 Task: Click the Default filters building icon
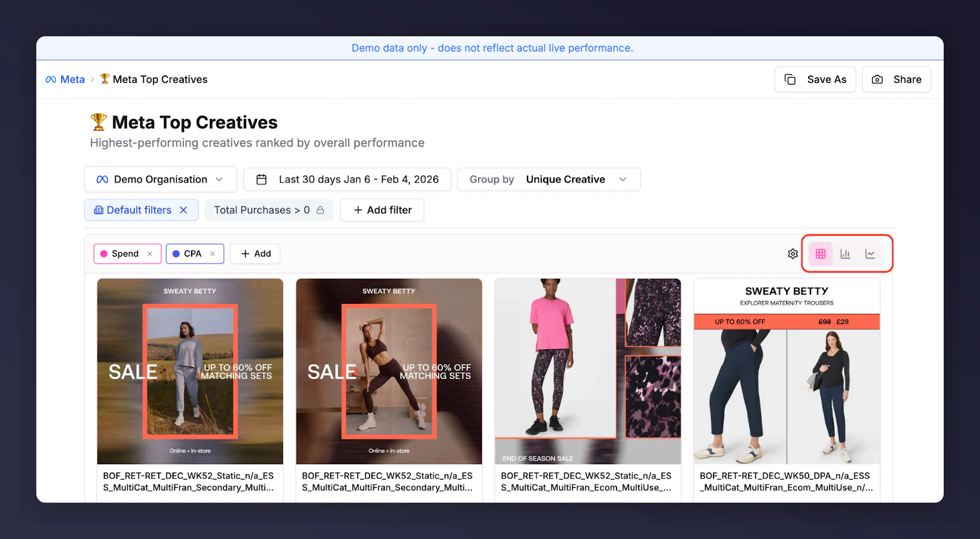99,210
